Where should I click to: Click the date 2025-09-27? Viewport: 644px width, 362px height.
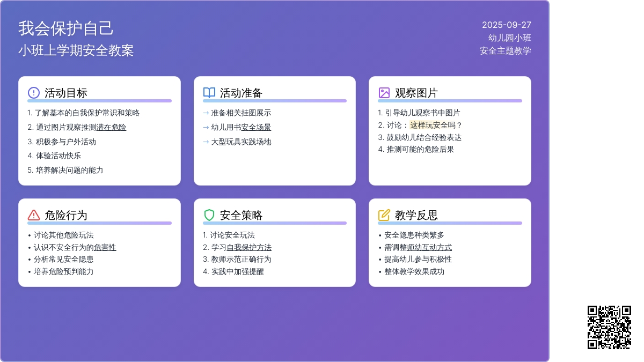pos(506,25)
